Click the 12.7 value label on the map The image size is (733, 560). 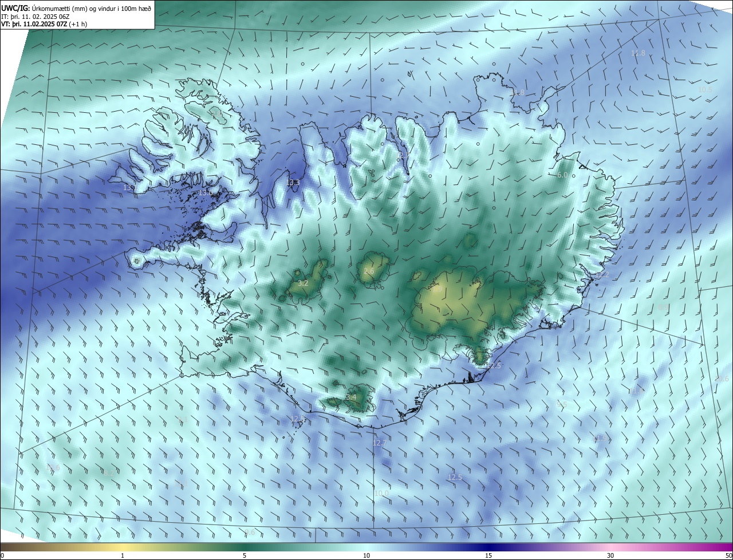click(380, 443)
